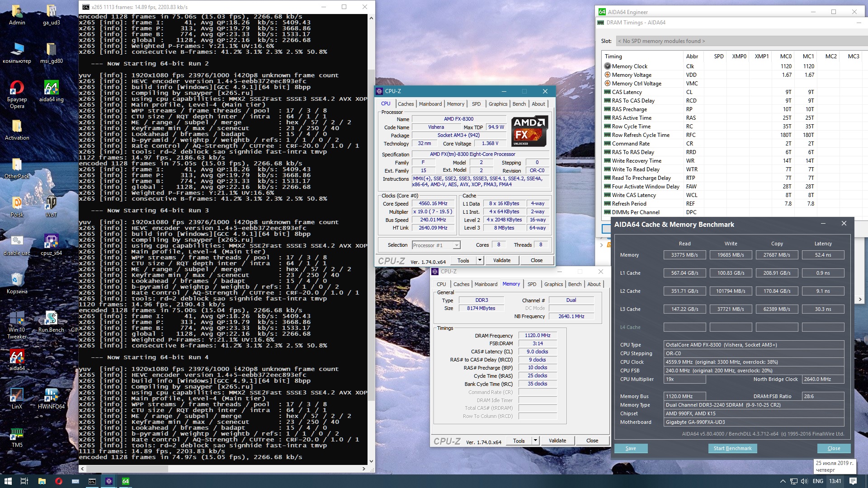Open the SPD tab in the Memory CPU-Z window
The width and height of the screenshot is (868, 488).
tap(532, 284)
